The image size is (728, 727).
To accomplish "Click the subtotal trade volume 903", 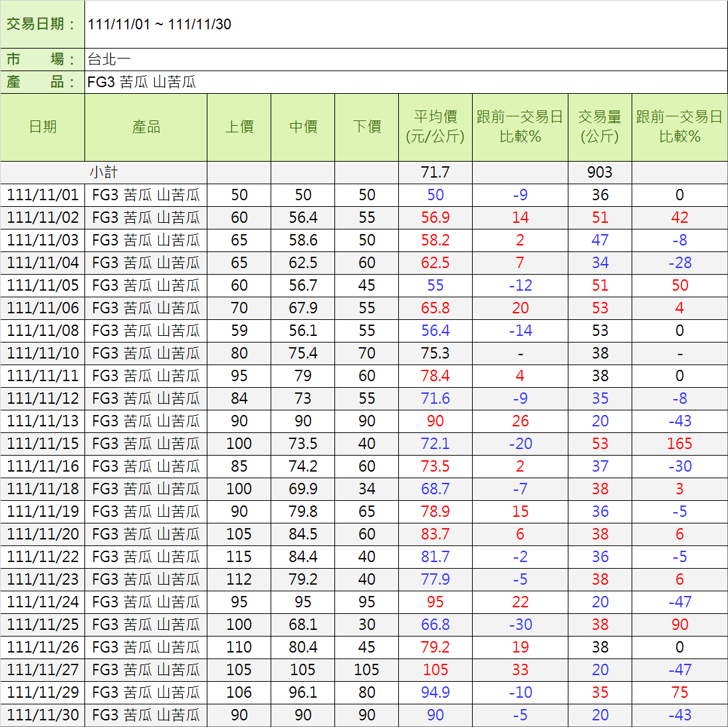I will click(x=600, y=172).
